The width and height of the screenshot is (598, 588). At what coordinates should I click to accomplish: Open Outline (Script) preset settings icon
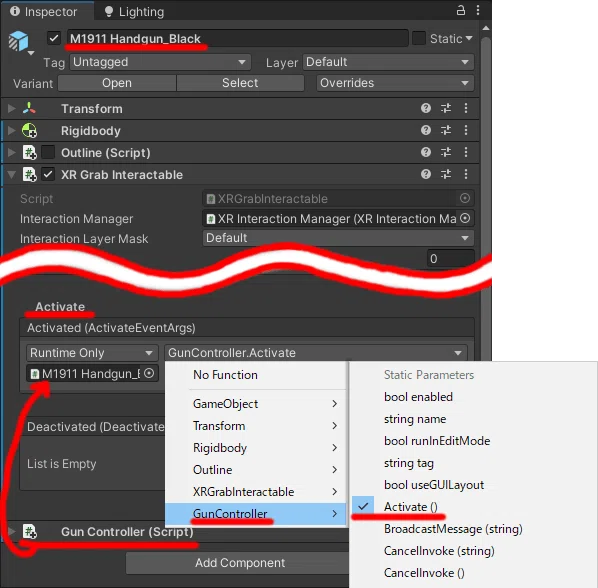446,152
